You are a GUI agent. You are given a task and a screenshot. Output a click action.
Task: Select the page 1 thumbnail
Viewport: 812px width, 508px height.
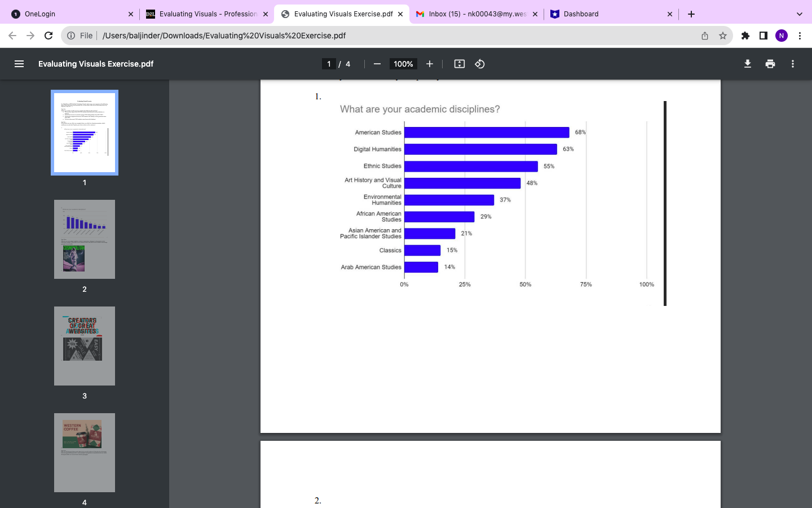click(x=85, y=133)
